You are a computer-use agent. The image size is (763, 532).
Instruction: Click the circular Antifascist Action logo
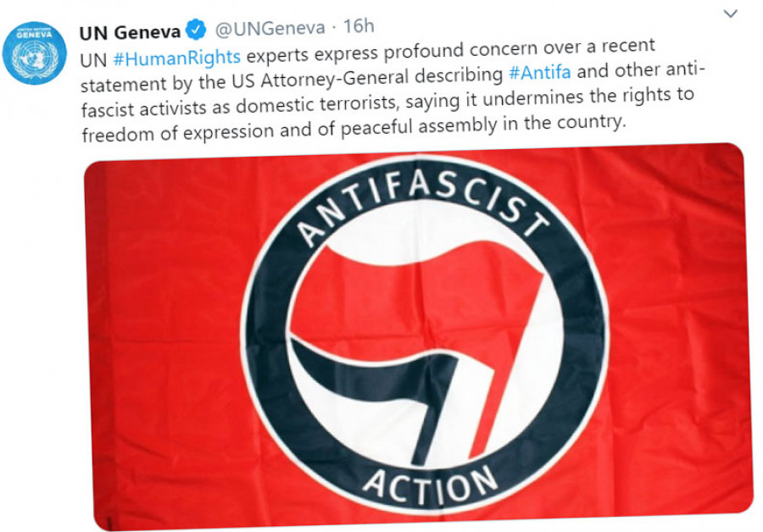(x=425, y=335)
